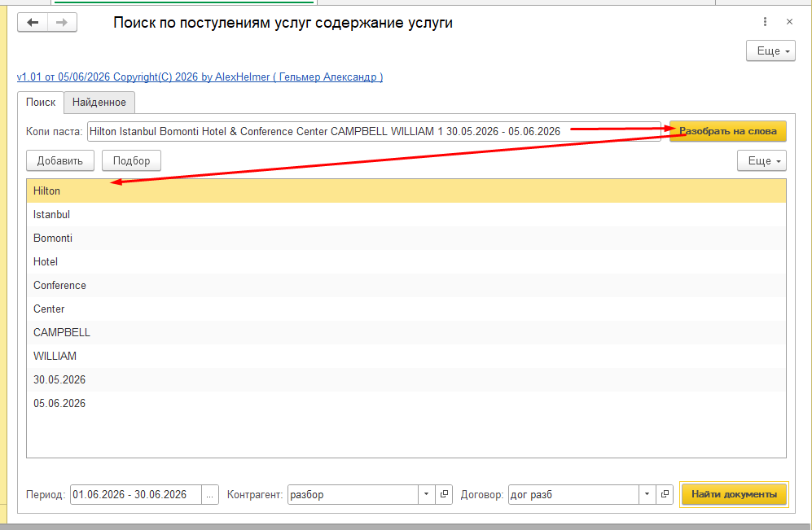Select the Поиск tab
Screen dimensions: 812x530
[x=41, y=103]
